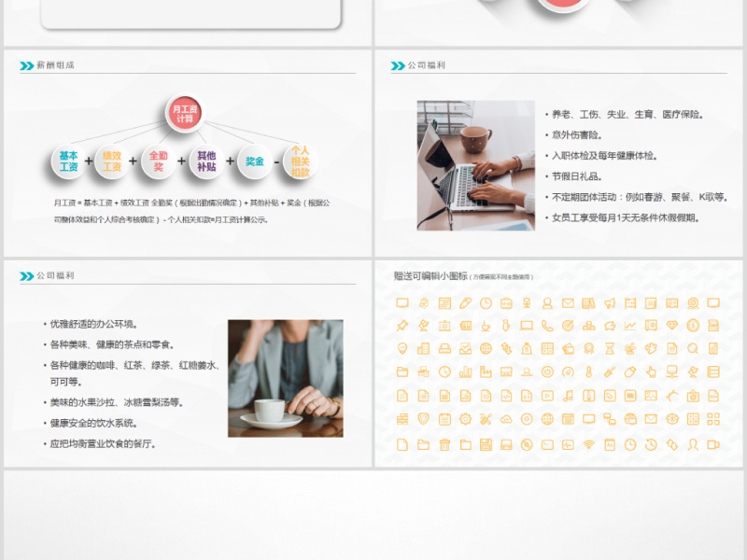Click the diamond icon
Screen dimensions: 747x560
tap(671, 324)
